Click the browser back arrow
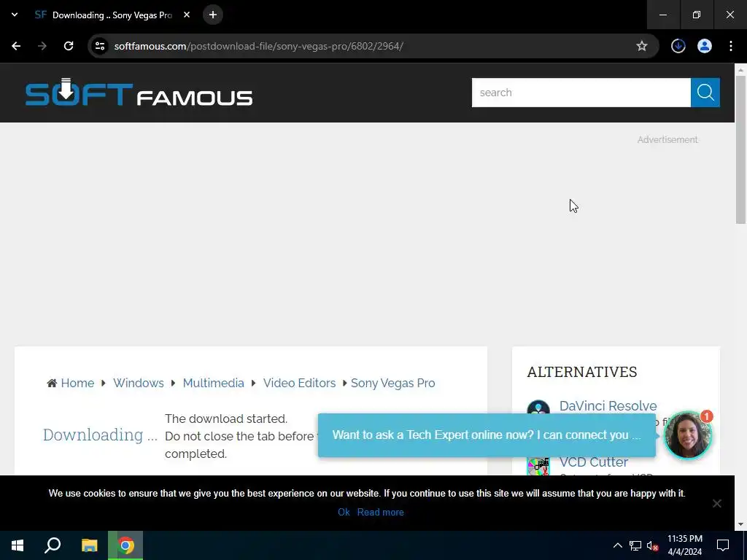This screenshot has width=747, height=560. pos(16,46)
